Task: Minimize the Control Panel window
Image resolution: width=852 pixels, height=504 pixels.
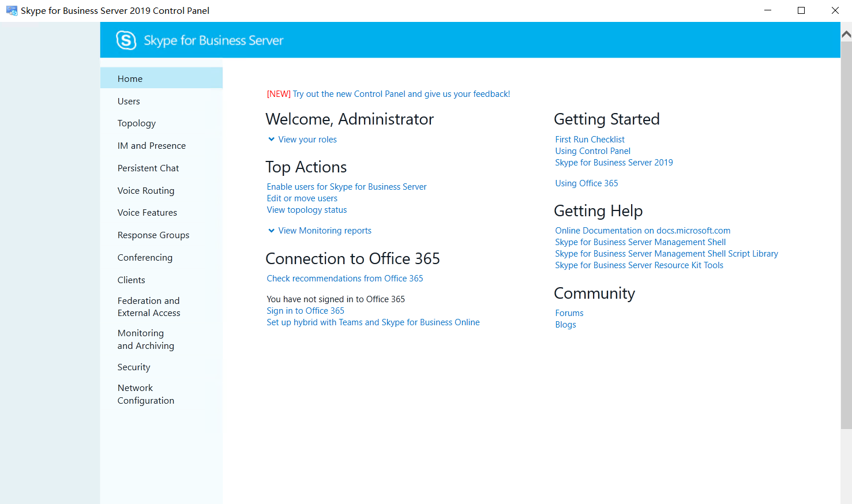Action: (768, 10)
